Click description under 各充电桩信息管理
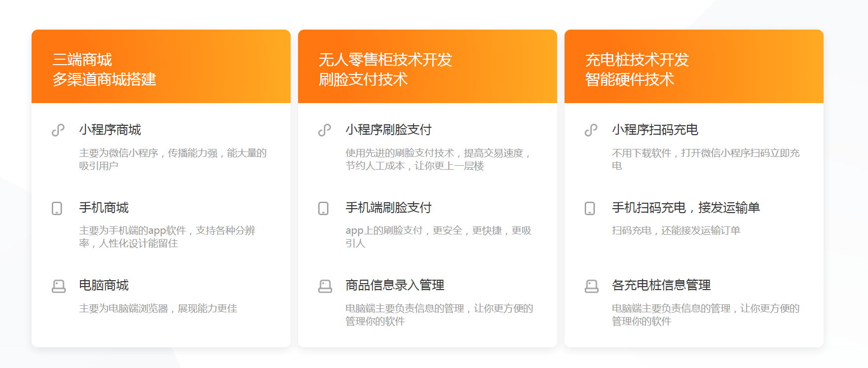Screen dimensions: 868x368 point(706,315)
